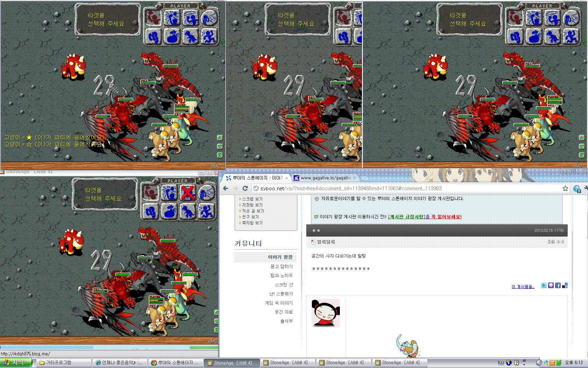
Task: Choose the lasso Capture command in top-left game window
Action: (x=191, y=18)
